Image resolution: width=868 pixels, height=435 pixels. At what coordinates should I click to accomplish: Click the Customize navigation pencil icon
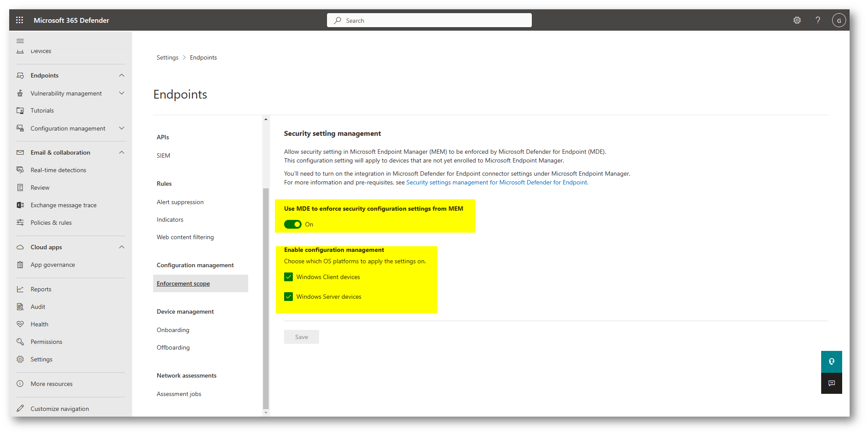pyautogui.click(x=20, y=408)
